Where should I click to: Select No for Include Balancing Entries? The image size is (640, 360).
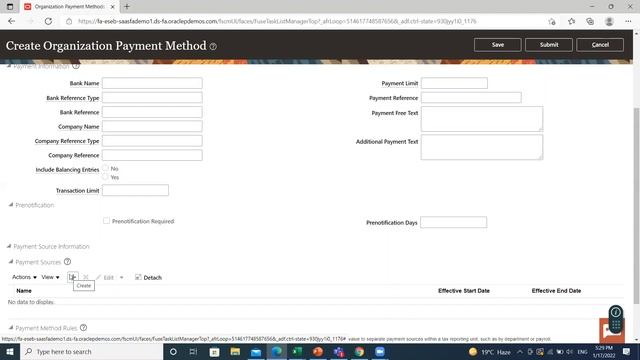pos(105,168)
